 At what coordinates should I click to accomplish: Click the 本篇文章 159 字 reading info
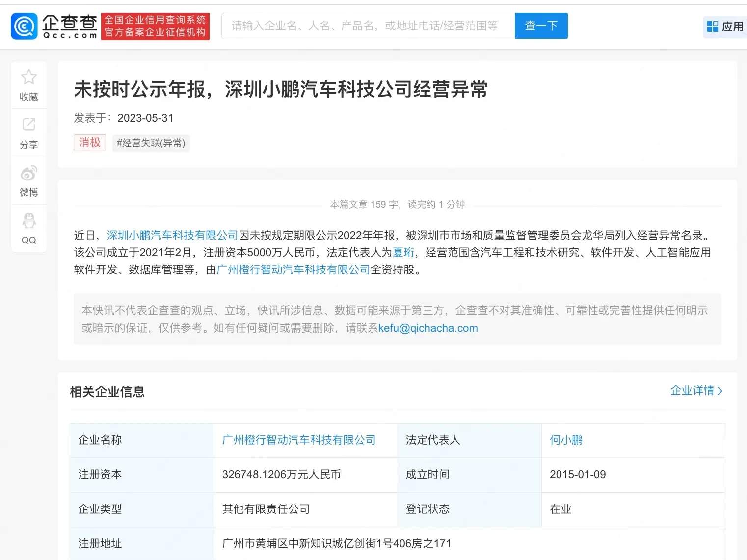coord(397,204)
